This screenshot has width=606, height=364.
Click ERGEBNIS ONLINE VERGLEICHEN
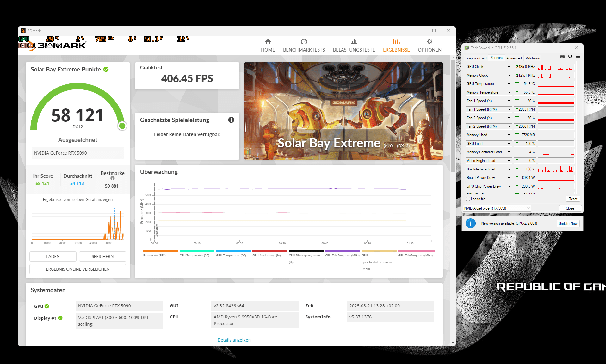coord(78,269)
